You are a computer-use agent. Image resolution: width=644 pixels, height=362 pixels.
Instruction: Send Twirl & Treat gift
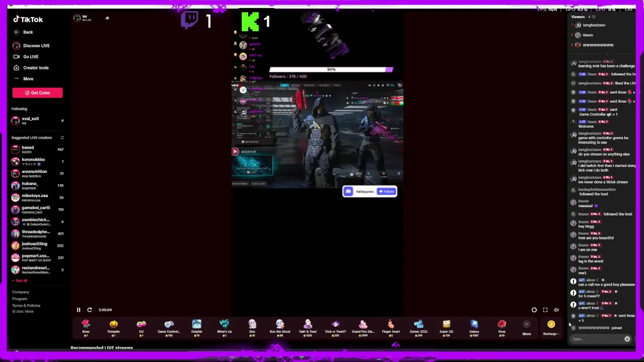[x=307, y=327]
